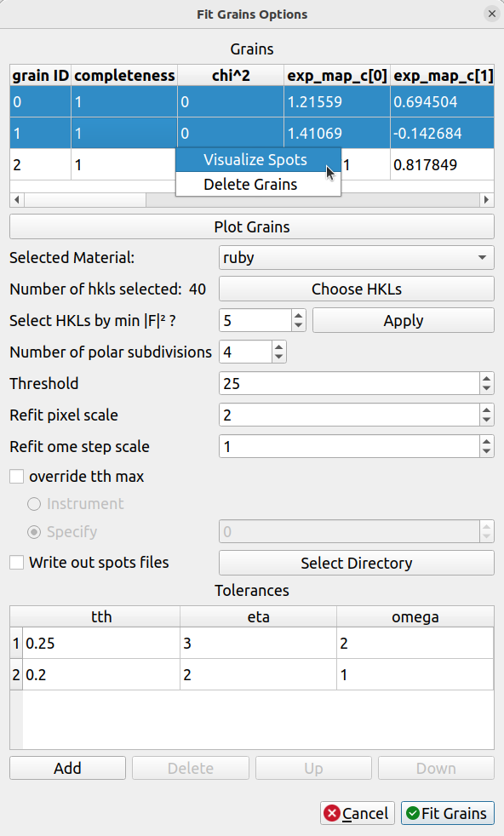Image resolution: width=504 pixels, height=836 pixels.
Task: Select grain ID 2 cell
Action: 41,165
